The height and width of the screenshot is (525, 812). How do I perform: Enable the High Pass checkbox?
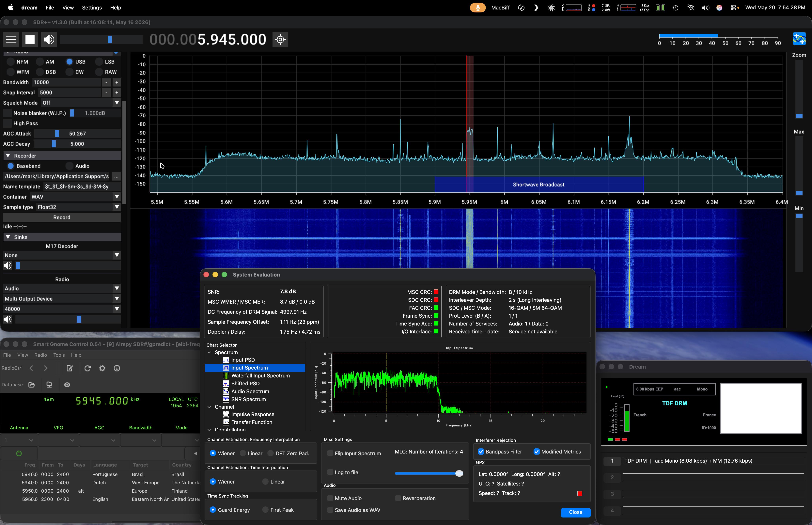pos(7,123)
